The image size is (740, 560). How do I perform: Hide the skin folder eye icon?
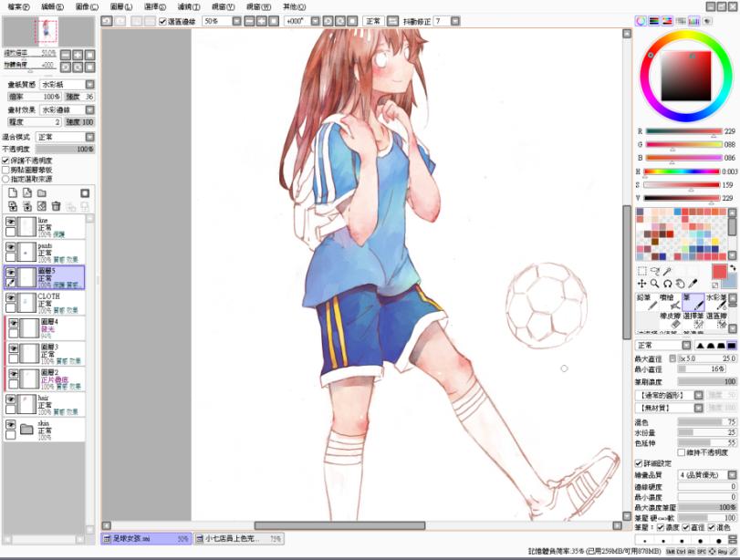(x=10, y=425)
